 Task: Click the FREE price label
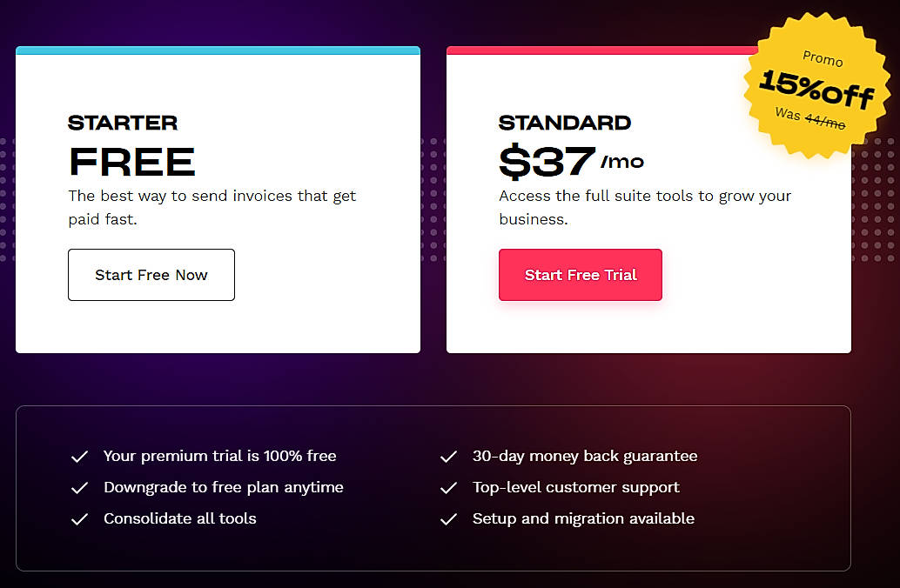click(x=131, y=162)
